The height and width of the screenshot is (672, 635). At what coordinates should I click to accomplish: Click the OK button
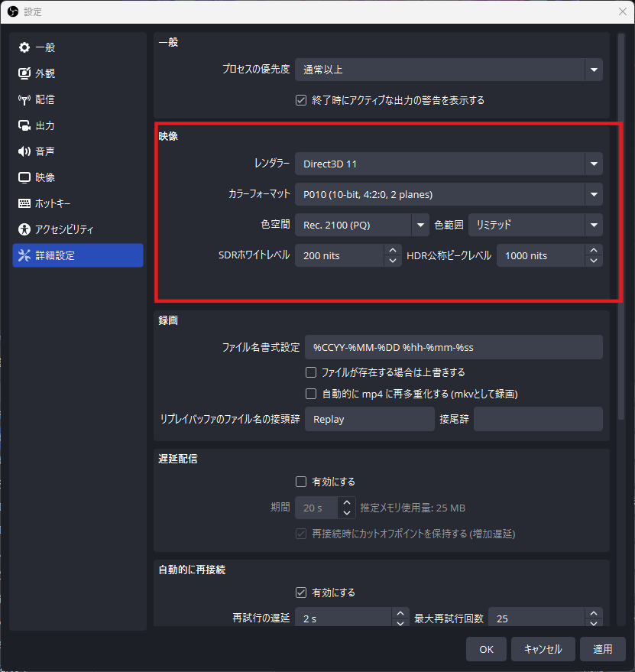tap(486, 649)
